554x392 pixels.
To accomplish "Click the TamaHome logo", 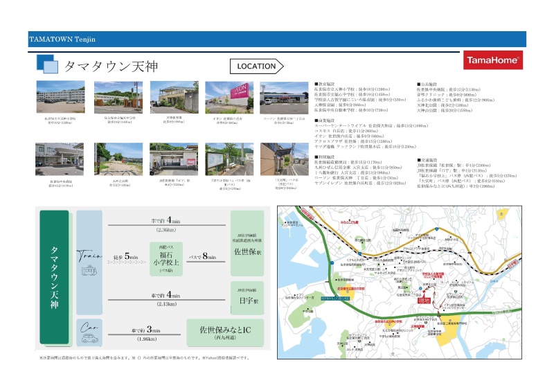I will click(491, 61).
